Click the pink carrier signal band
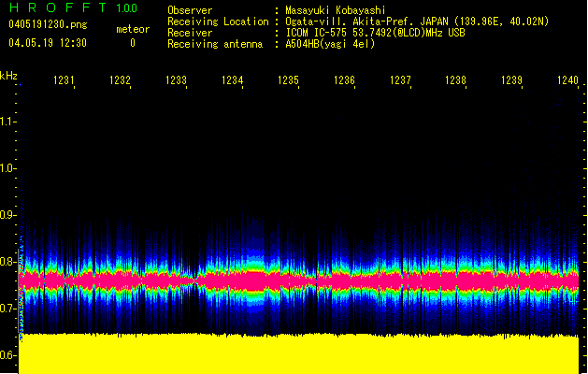 coord(299,278)
